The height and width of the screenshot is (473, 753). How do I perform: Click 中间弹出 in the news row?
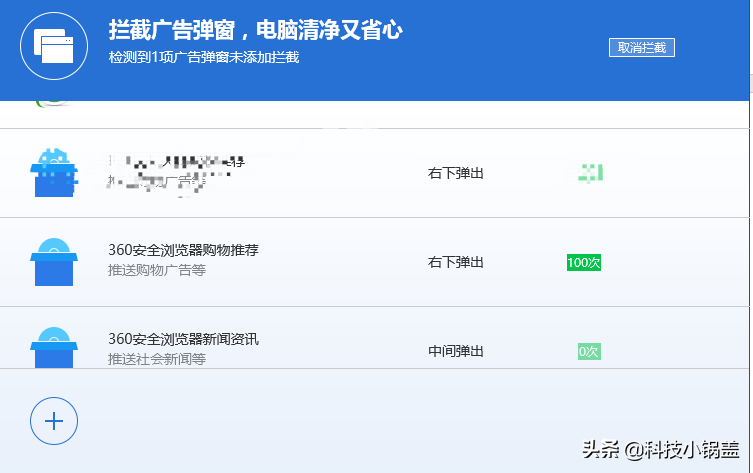(455, 351)
